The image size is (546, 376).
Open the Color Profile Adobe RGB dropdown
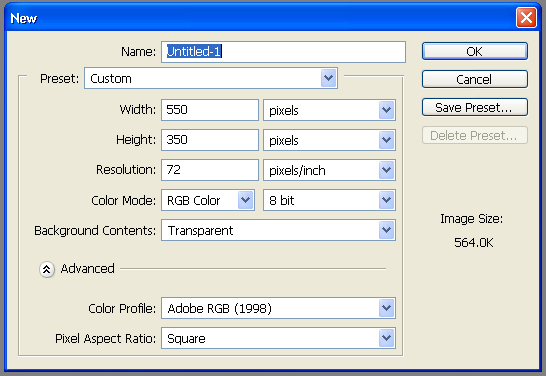coord(278,308)
